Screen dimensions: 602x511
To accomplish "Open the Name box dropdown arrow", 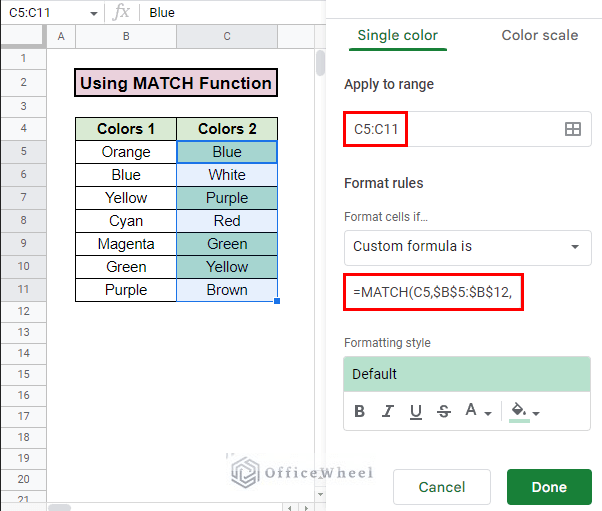I will 94,14.
